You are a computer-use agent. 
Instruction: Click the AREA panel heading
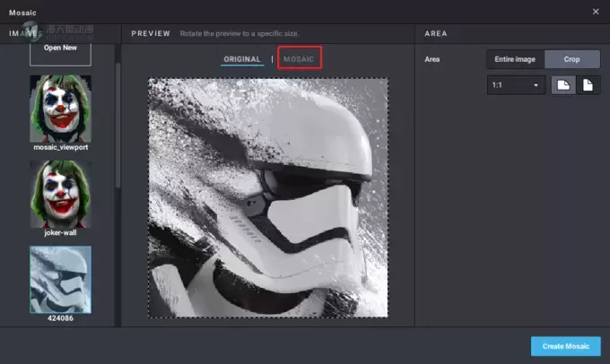point(436,33)
